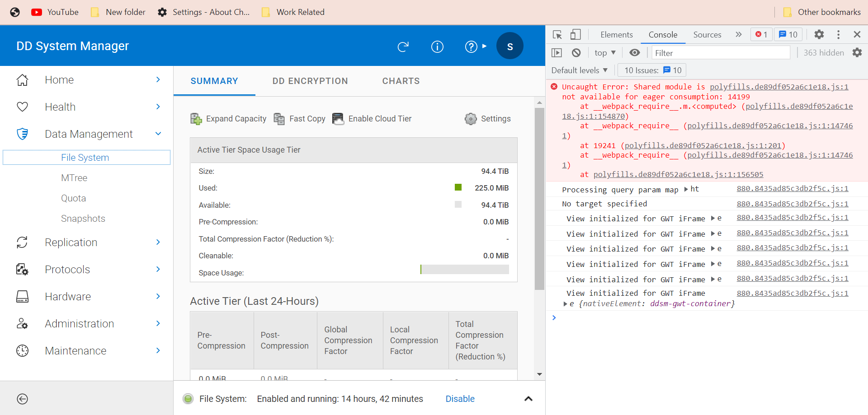
Task: Open the Sources DevTools tab
Action: click(x=707, y=35)
